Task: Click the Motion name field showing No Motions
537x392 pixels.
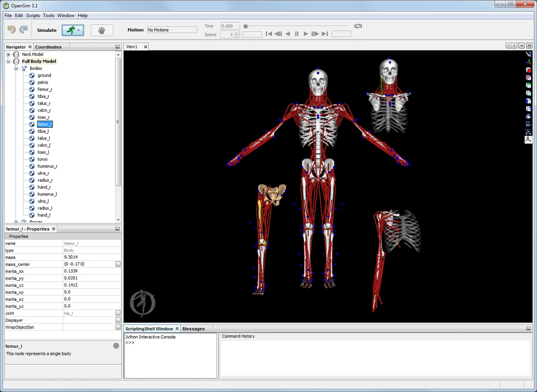Action: click(172, 30)
